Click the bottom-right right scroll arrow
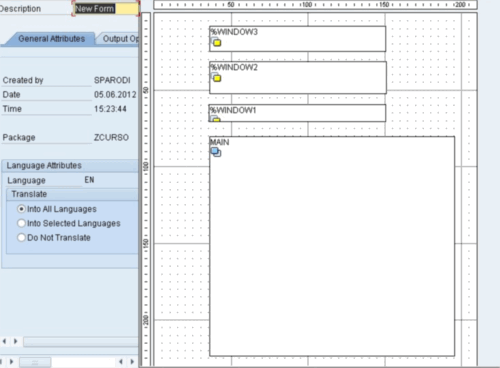Screen dimensions: 500x368 coord(132,362)
